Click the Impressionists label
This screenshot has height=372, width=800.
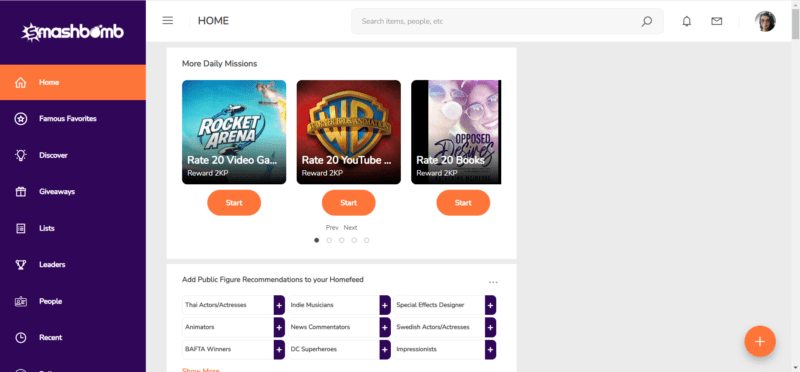point(415,350)
